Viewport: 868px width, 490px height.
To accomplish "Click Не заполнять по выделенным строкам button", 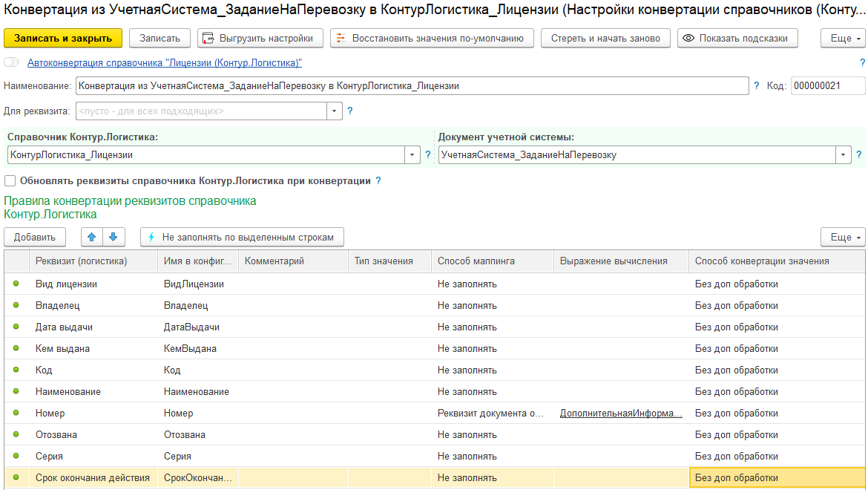I will pyautogui.click(x=242, y=237).
